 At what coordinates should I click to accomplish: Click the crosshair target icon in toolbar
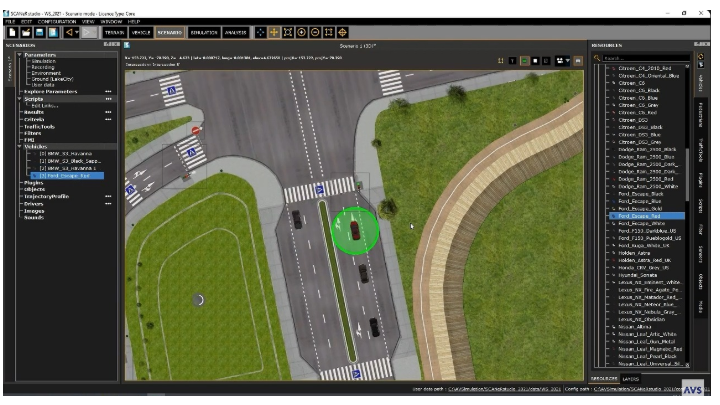pyautogui.click(x=342, y=32)
